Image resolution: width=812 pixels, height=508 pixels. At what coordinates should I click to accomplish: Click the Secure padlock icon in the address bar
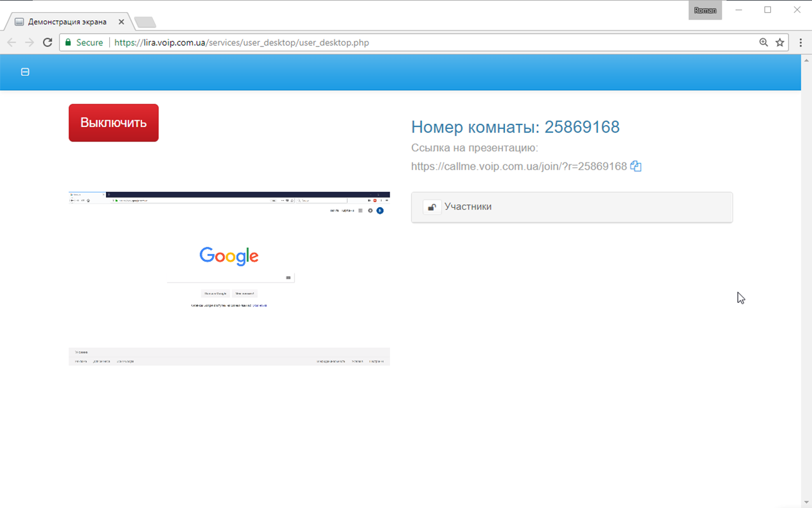[x=67, y=42]
